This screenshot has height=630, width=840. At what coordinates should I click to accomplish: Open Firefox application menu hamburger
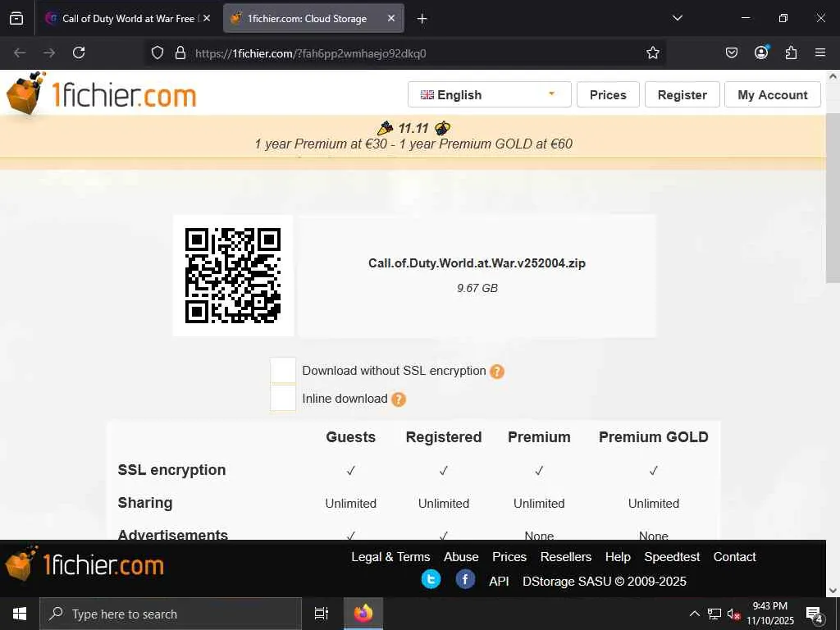820,52
